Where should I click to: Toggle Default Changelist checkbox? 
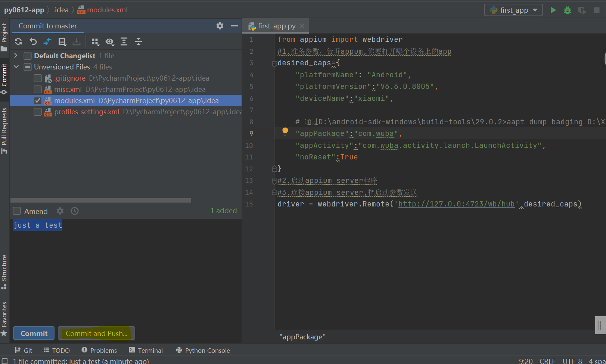[x=27, y=56]
